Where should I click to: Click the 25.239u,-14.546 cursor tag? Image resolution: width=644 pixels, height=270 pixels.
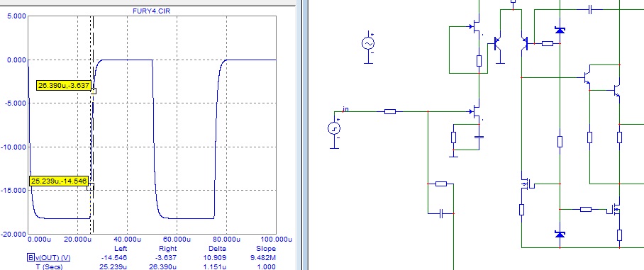click(x=59, y=181)
